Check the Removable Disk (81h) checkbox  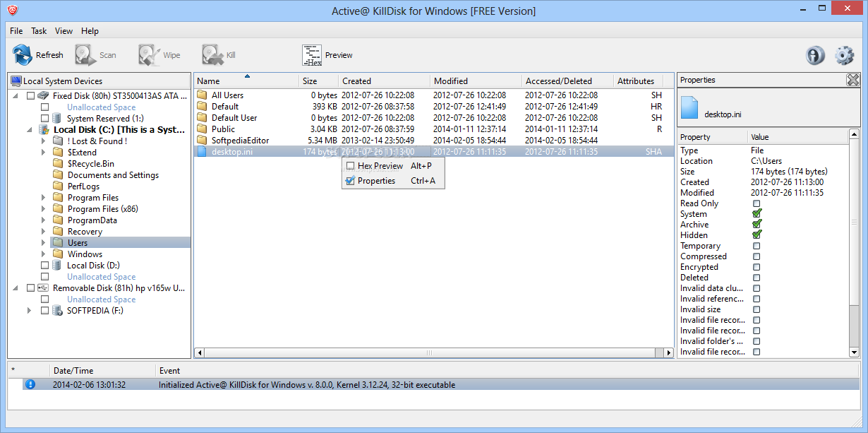click(x=30, y=287)
